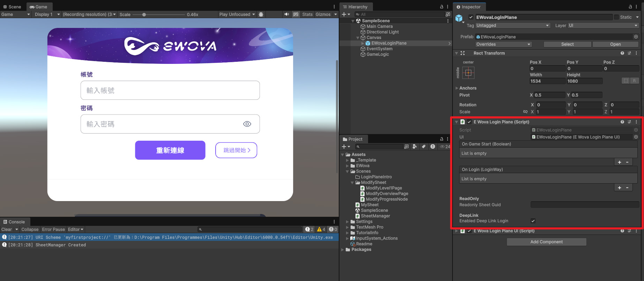Expand EWovaLoginPlane in Hierarchy
The image size is (644, 281).
362,43
